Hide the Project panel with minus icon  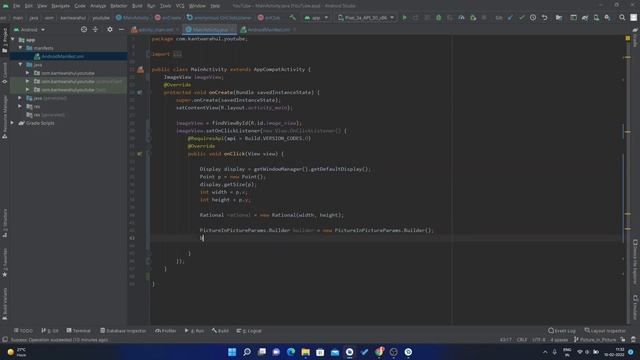(x=121, y=29)
